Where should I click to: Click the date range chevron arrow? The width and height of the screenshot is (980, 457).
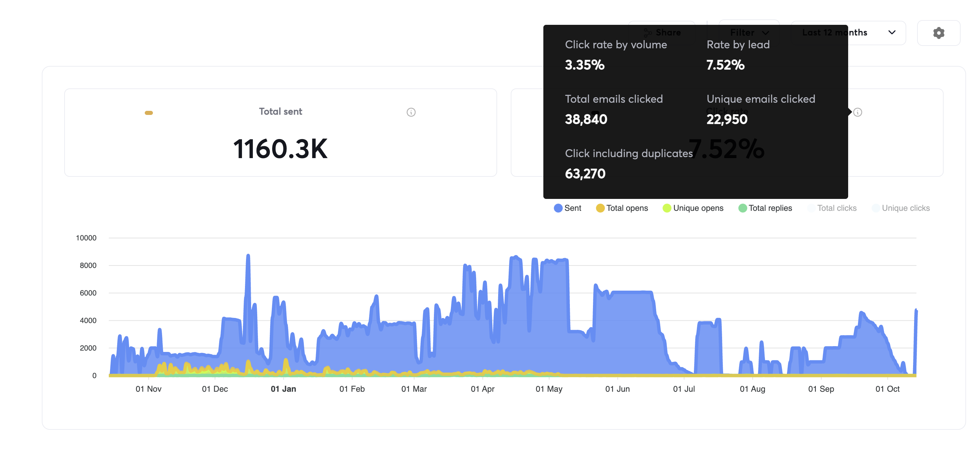[892, 33]
